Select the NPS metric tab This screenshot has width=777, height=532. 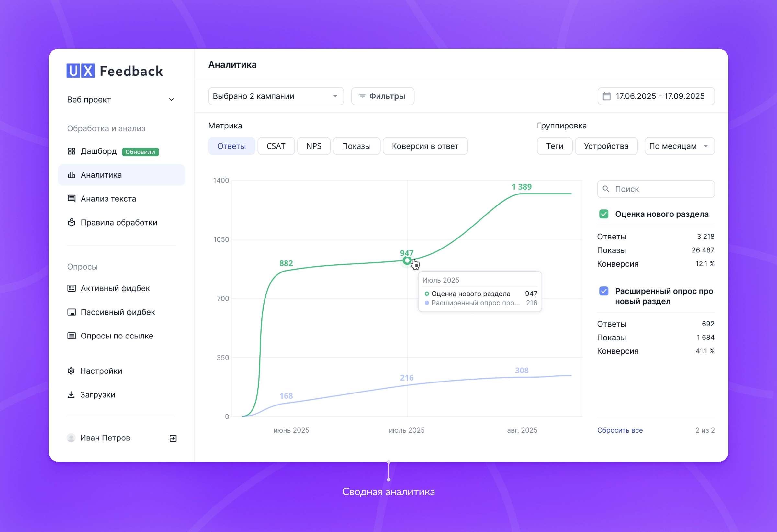click(x=314, y=146)
